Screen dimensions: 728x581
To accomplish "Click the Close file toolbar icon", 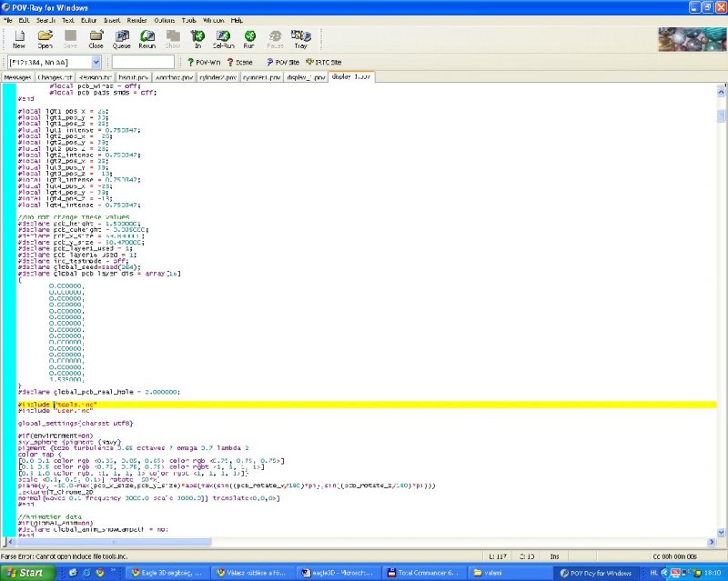I will point(96,39).
